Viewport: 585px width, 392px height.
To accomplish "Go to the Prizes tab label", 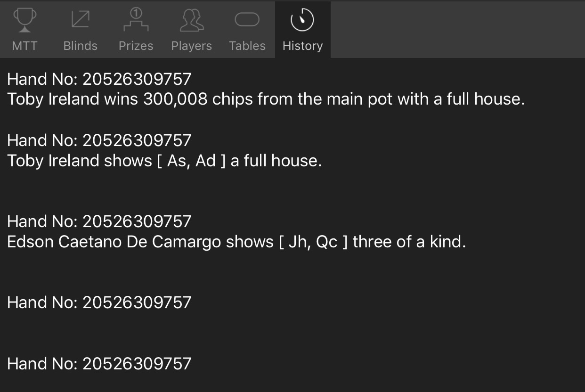I will (x=136, y=46).
